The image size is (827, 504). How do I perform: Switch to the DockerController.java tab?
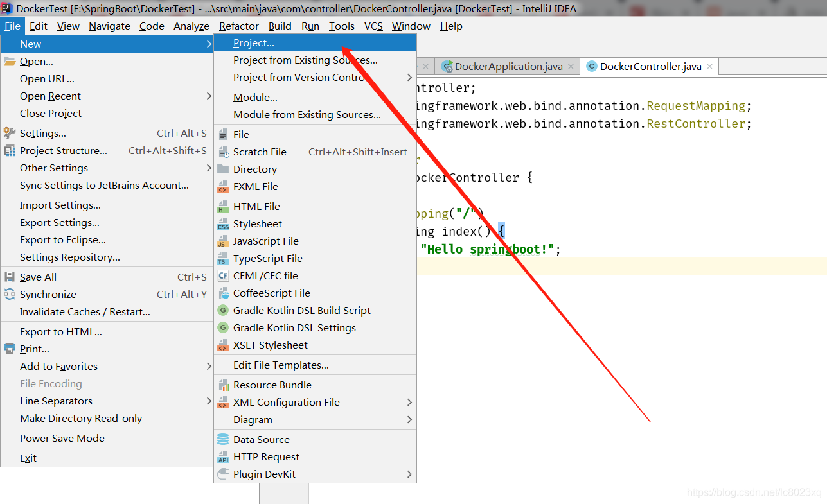tap(650, 66)
